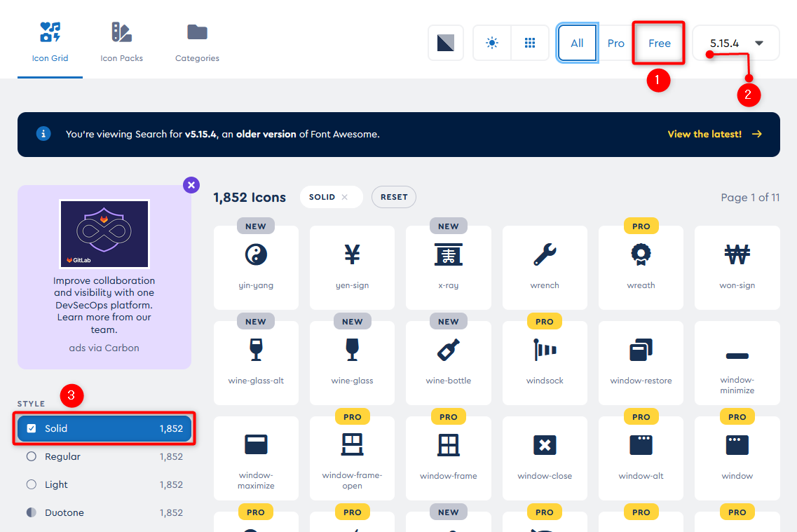Select the All filter

(x=577, y=43)
